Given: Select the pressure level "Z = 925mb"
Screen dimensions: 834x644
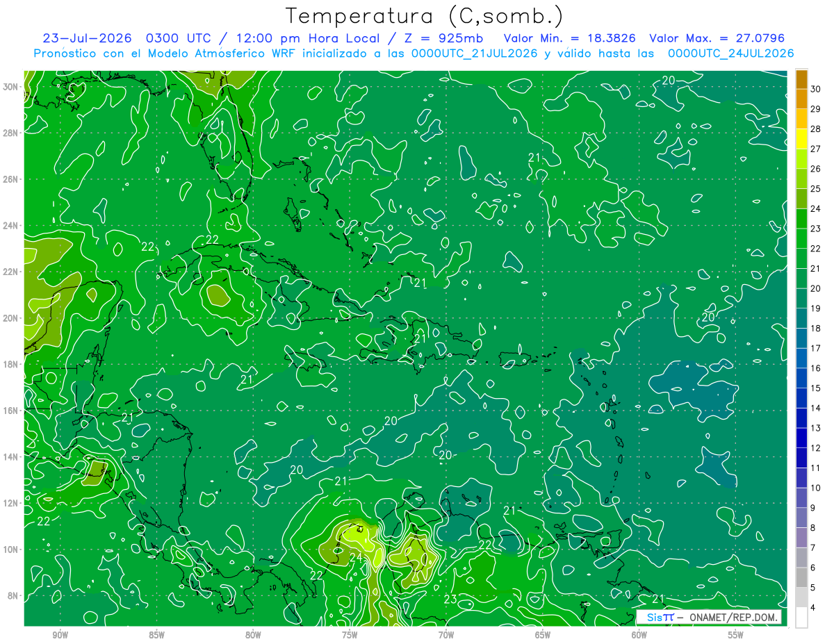Looking at the screenshot, I should point(443,38).
